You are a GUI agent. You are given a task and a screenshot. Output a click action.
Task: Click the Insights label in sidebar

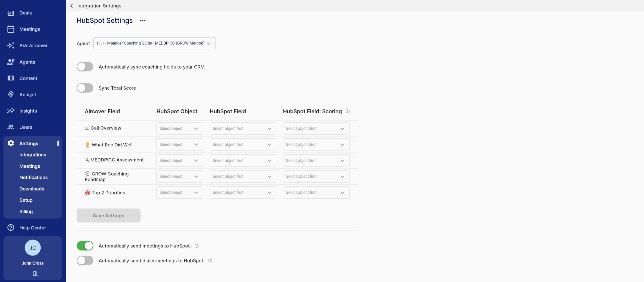[x=28, y=111]
